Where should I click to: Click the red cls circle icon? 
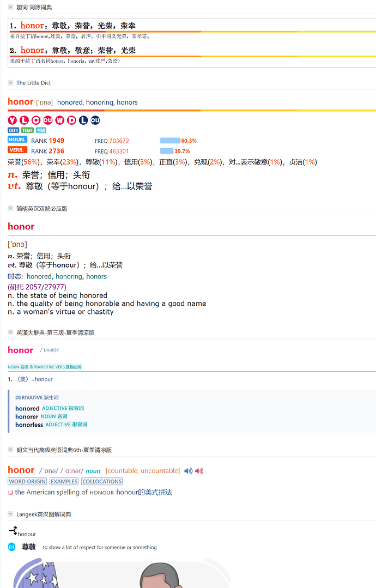[x=48, y=120]
